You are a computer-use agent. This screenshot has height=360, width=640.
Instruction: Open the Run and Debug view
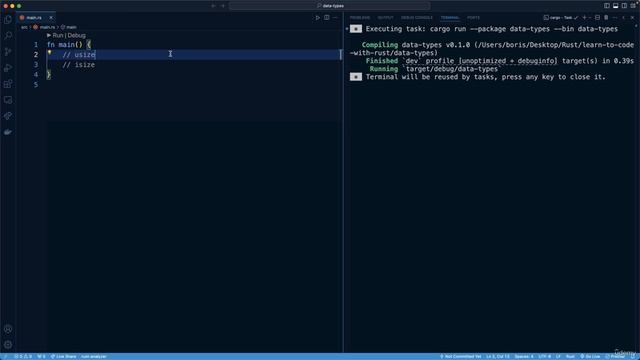click(x=8, y=68)
